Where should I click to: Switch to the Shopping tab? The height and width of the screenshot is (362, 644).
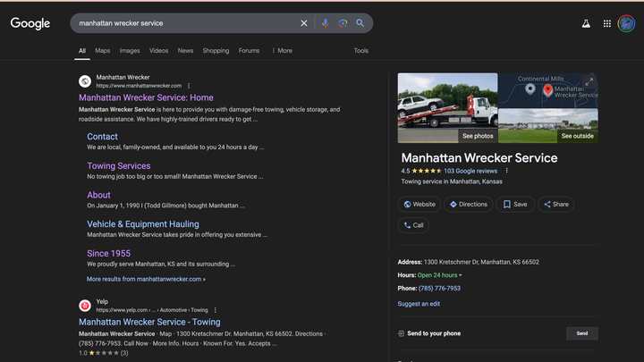pos(216,50)
